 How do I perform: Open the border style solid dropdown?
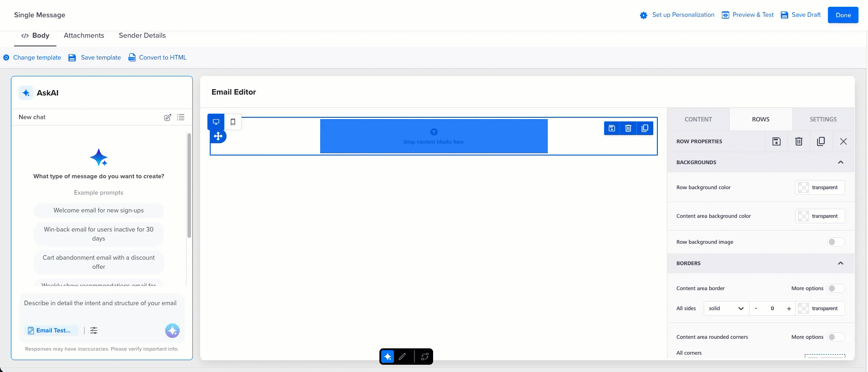(726, 308)
